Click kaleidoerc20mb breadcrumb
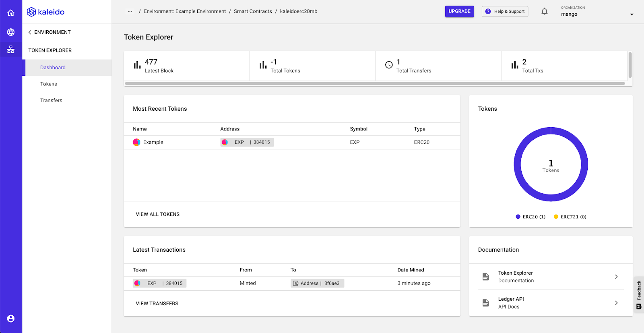 299,11
